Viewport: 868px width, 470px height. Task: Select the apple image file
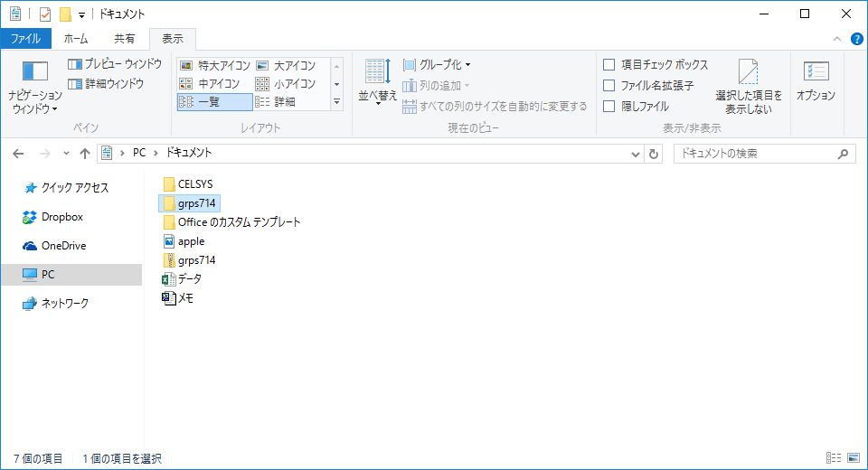click(x=191, y=241)
